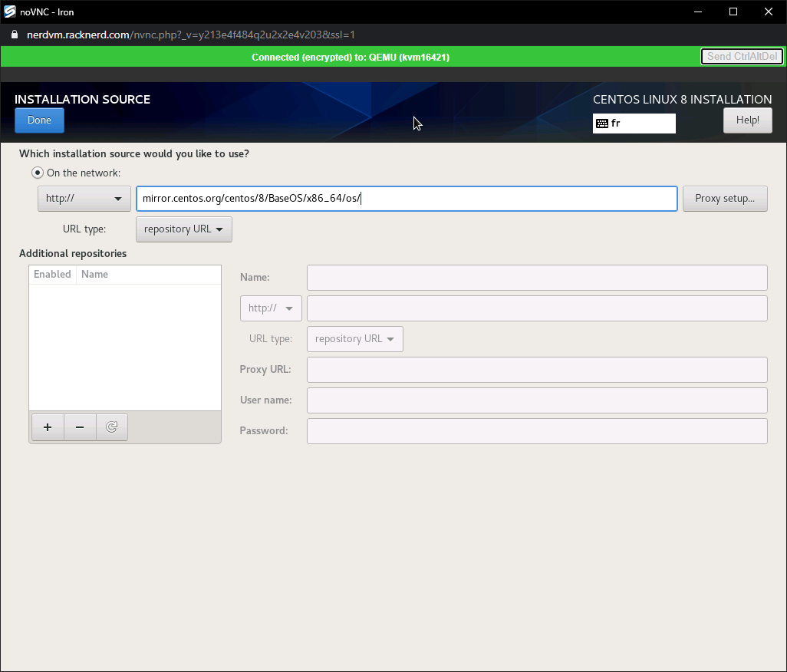
Task: Click the revert repository changes icon
Action: [112, 427]
